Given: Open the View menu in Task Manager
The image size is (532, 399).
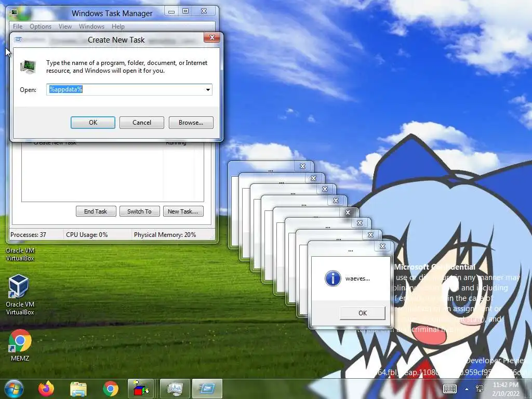Looking at the screenshot, I should pos(65,26).
